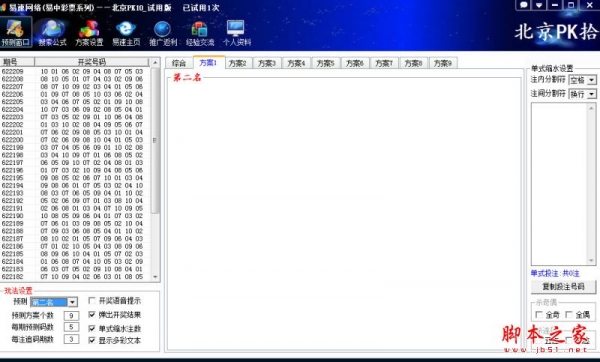This screenshot has width=600, height=362.
Task: Select draw row 622182
Action: [75, 277]
